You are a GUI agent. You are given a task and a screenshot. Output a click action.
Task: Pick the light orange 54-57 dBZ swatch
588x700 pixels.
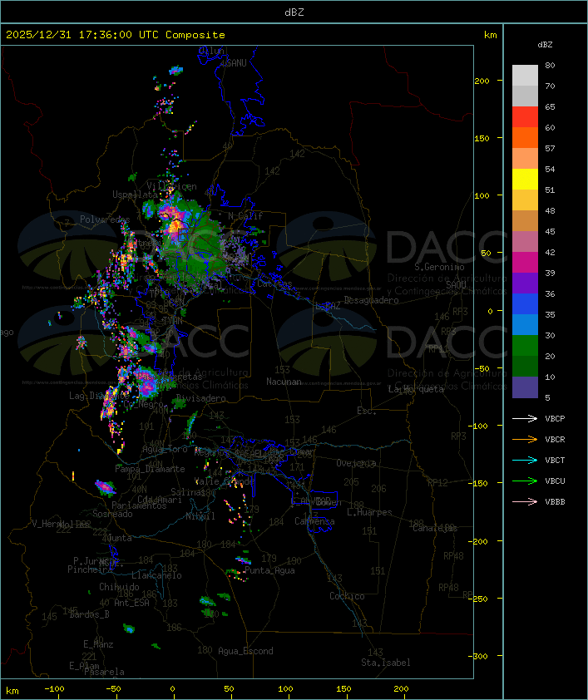525,159
